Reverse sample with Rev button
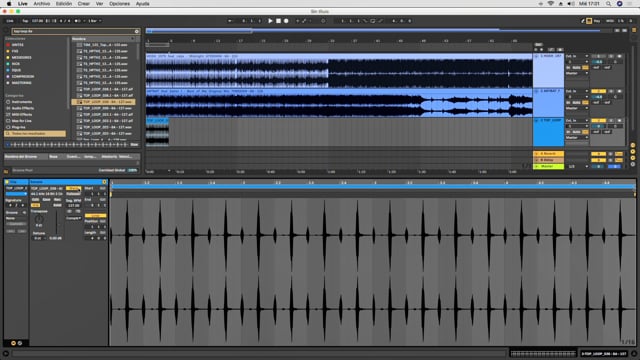 [x=58, y=200]
